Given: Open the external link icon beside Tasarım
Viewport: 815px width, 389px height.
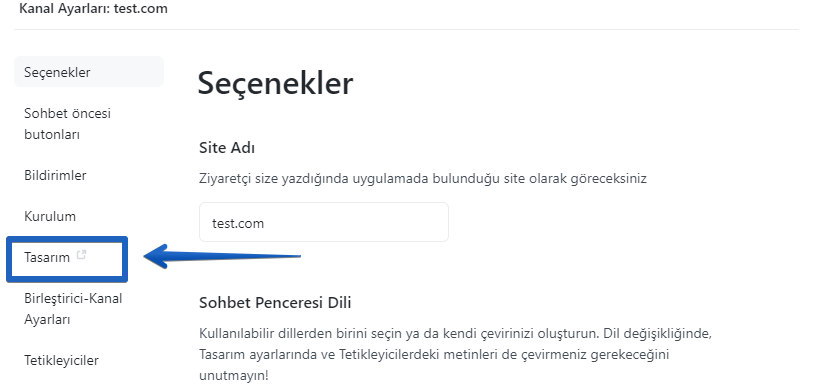Looking at the screenshot, I should pyautogui.click(x=81, y=255).
